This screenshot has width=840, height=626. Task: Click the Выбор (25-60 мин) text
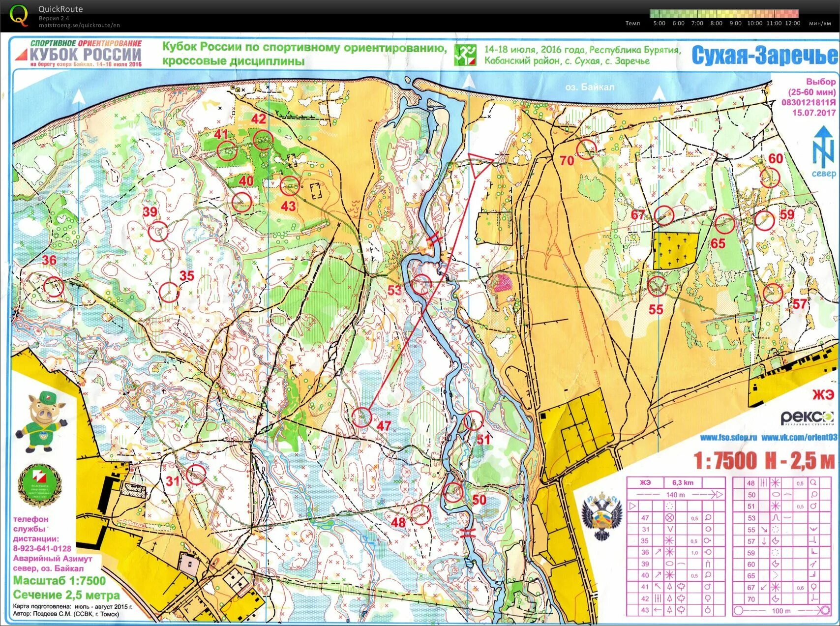pyautogui.click(x=812, y=87)
